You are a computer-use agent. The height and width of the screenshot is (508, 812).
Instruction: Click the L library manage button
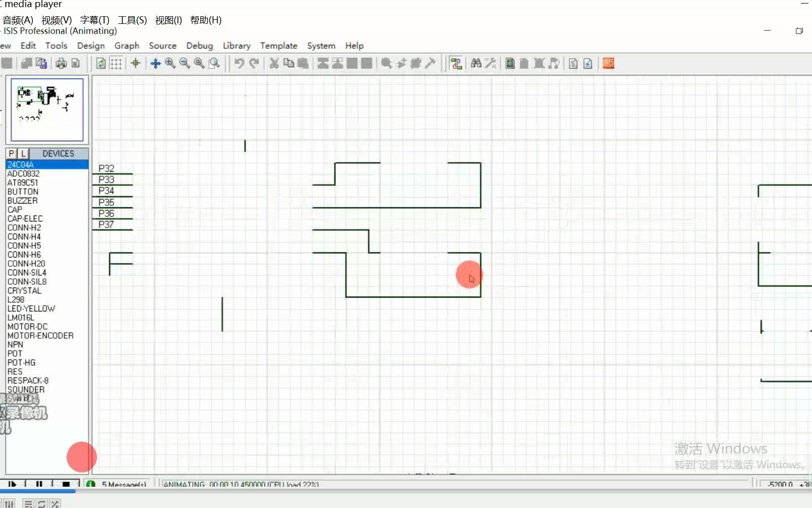(x=23, y=153)
